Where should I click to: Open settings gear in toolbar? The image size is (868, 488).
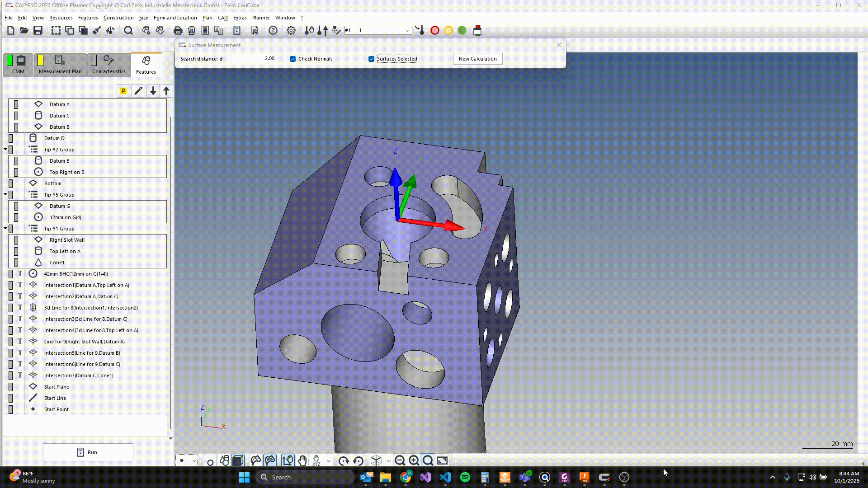click(291, 30)
